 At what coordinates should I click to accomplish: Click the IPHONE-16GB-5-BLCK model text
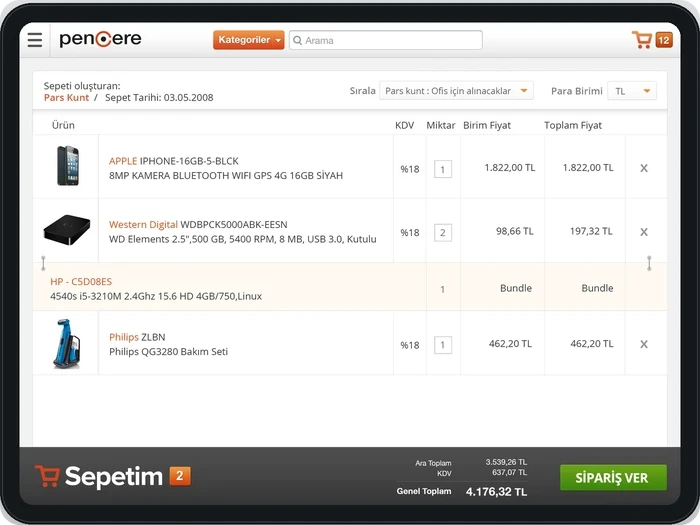(189, 161)
